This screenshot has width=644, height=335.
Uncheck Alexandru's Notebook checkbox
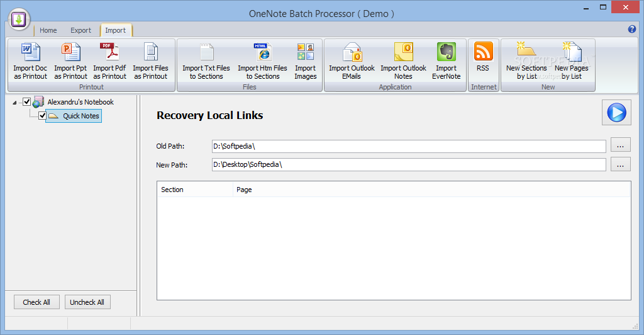pyautogui.click(x=26, y=101)
